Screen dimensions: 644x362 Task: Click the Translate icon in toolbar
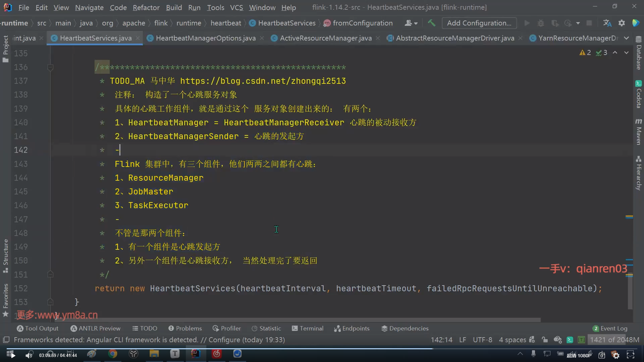point(607,23)
